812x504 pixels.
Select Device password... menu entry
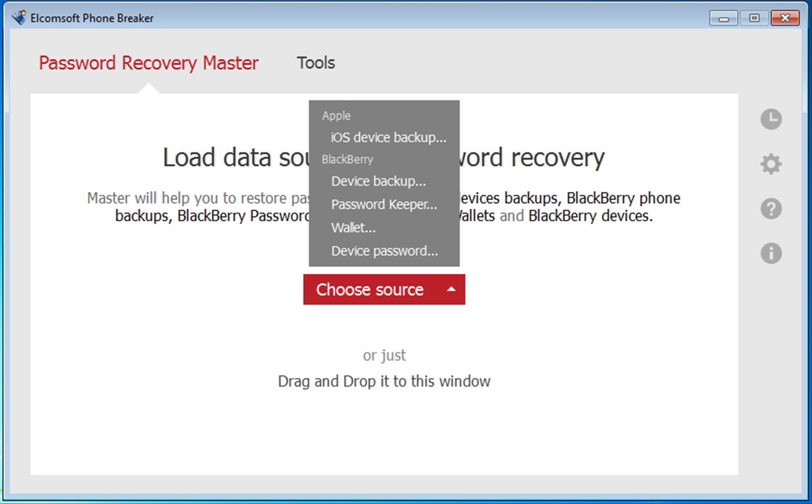(384, 251)
